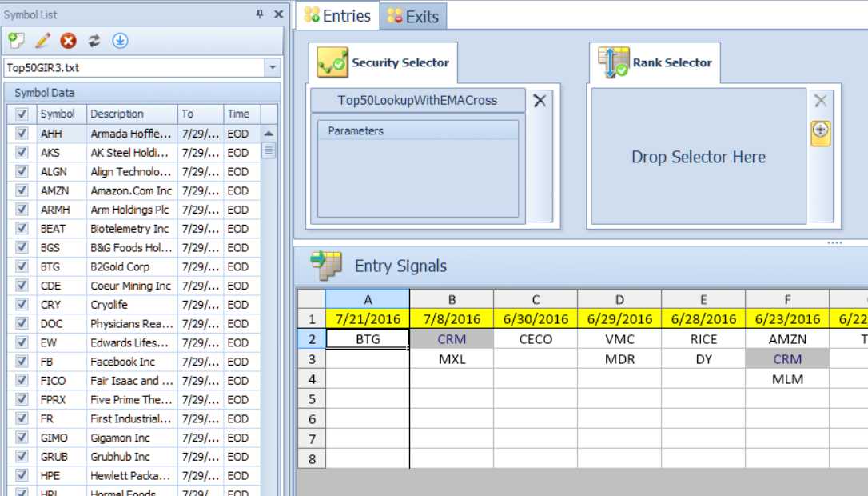Uncheck the AMZN symbol checkbox
The height and width of the screenshot is (496, 868).
click(22, 190)
